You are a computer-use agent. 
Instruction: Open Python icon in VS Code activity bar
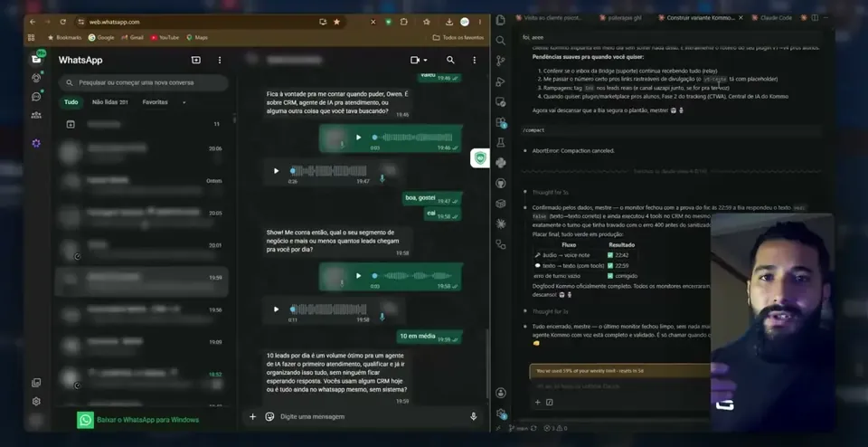tap(500, 163)
